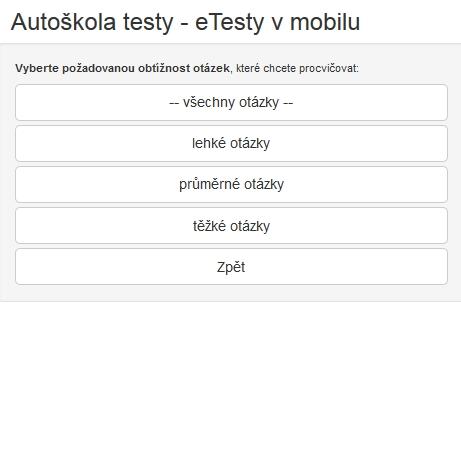This screenshot has height=475, width=461.
Task: Start practicing hard questions
Action: [231, 225]
